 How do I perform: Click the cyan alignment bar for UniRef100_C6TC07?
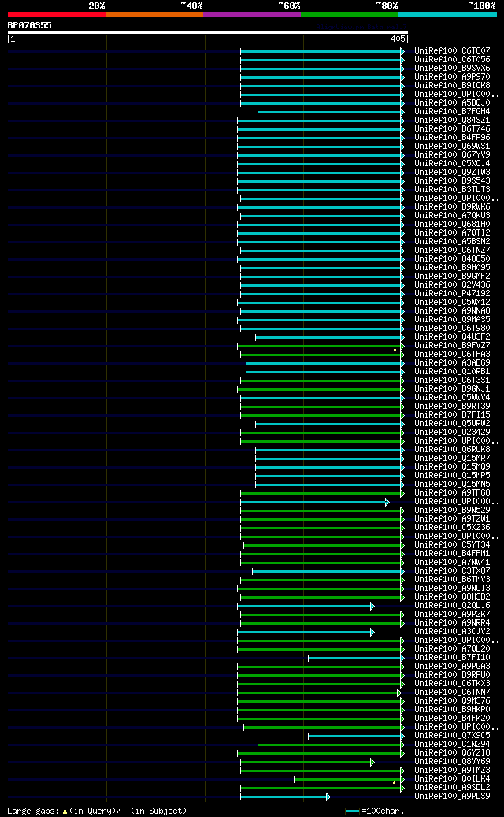322,51
